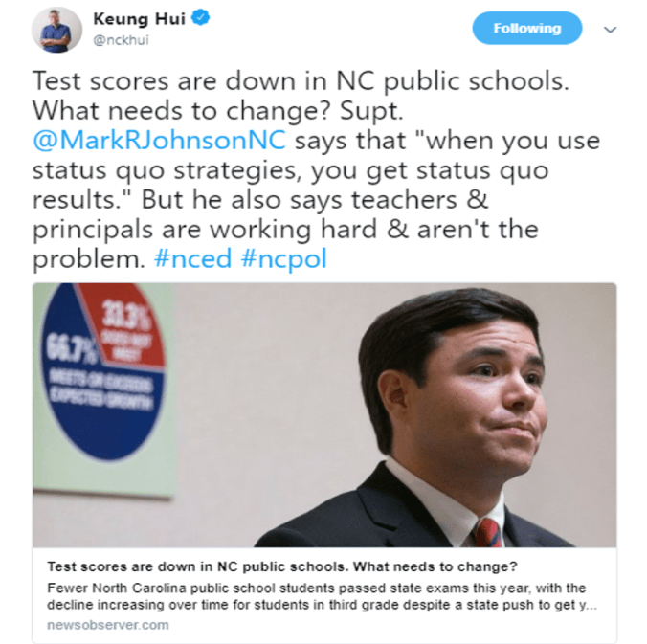The width and height of the screenshot is (647, 644).
Task: Click the red striped tie in the photo
Action: click(x=488, y=533)
